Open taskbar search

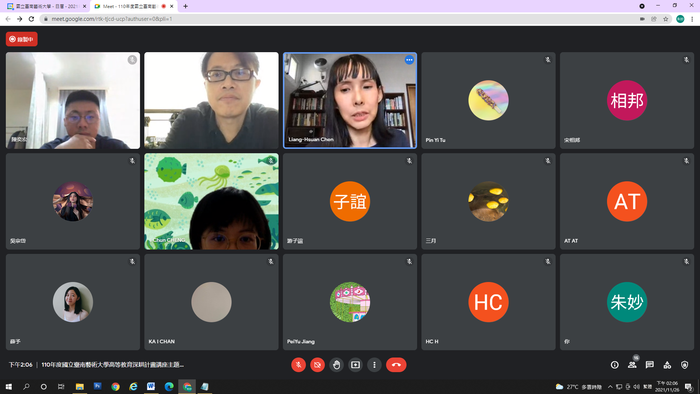pos(26,386)
